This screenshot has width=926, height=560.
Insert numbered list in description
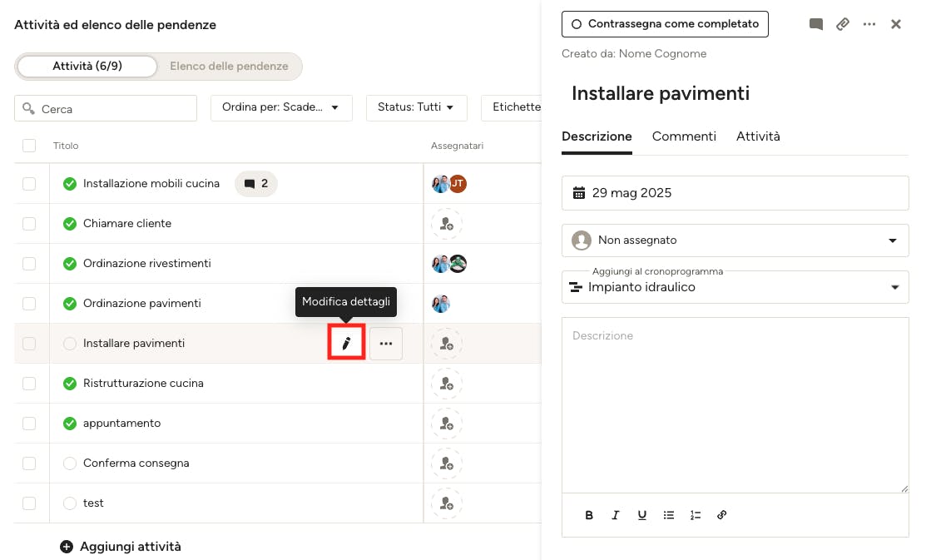695,515
